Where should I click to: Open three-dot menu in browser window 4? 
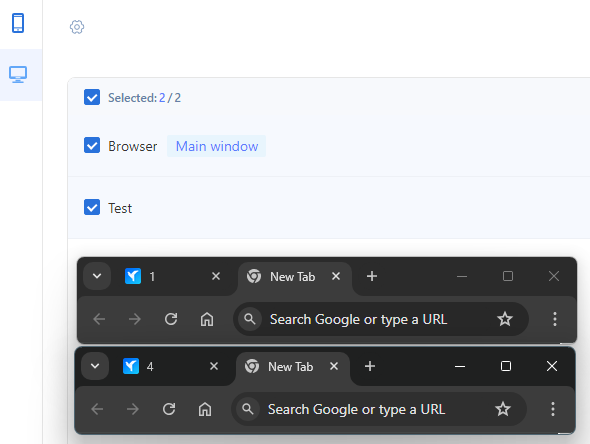[x=553, y=409]
